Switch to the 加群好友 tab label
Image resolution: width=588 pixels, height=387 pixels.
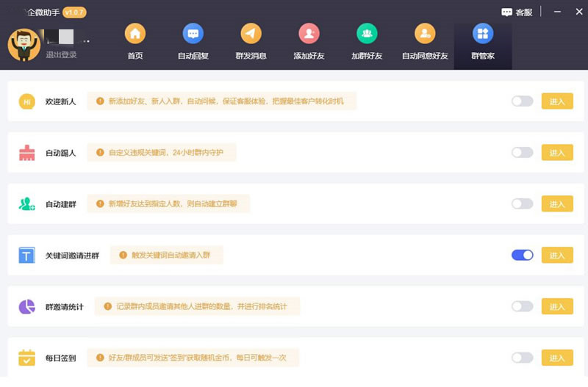click(x=367, y=56)
